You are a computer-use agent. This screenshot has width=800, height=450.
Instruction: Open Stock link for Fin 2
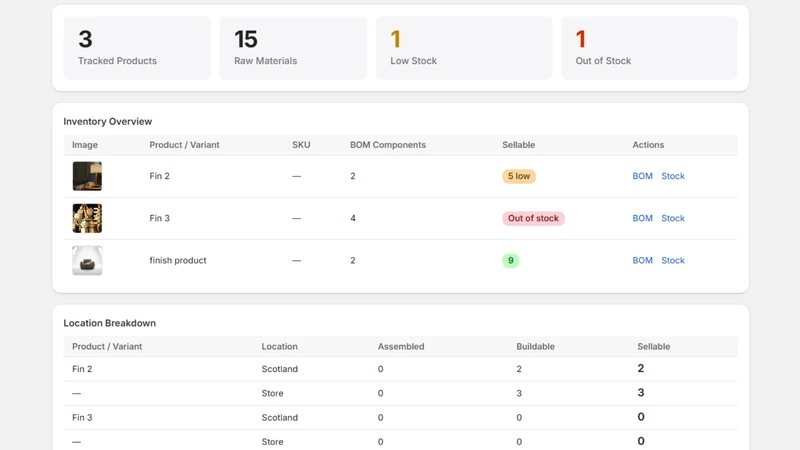(673, 176)
